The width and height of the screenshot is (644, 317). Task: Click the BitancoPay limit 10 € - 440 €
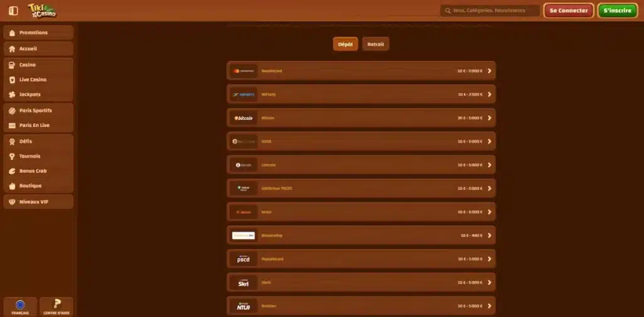pyautogui.click(x=472, y=236)
